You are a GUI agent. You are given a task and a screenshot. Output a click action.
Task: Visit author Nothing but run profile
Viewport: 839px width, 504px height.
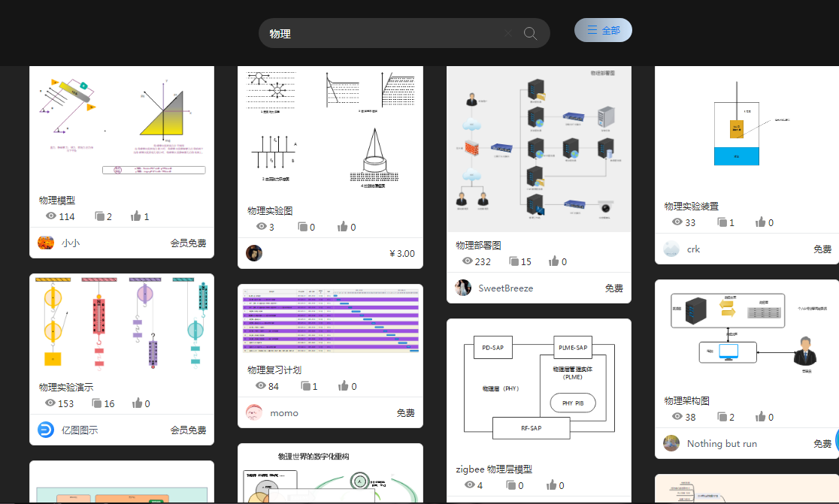click(x=722, y=444)
